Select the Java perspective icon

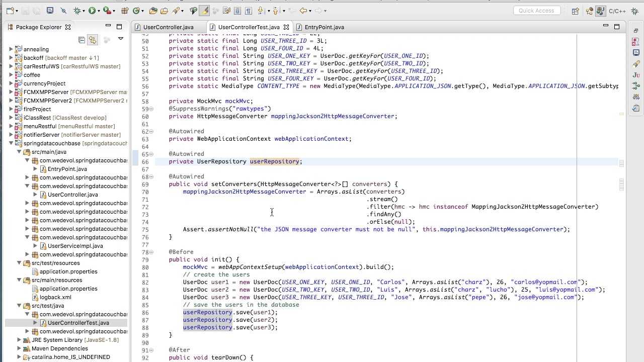(600, 11)
